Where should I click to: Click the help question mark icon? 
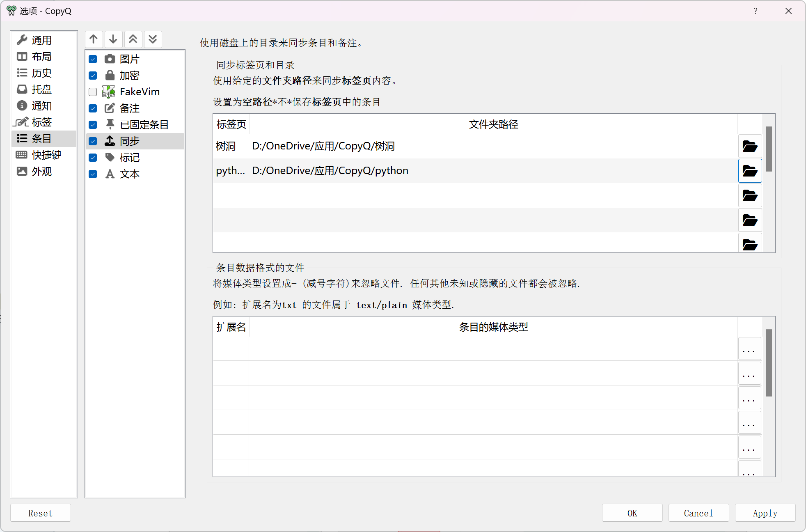pos(756,11)
